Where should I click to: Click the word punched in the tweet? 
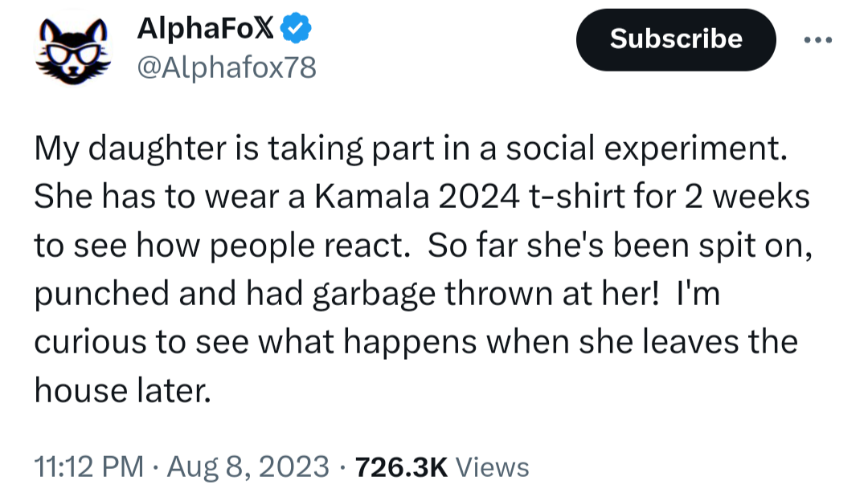pyautogui.click(x=101, y=295)
